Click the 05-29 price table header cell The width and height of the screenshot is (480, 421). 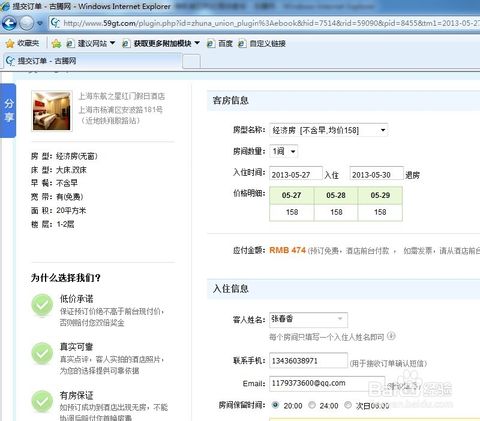click(380, 195)
